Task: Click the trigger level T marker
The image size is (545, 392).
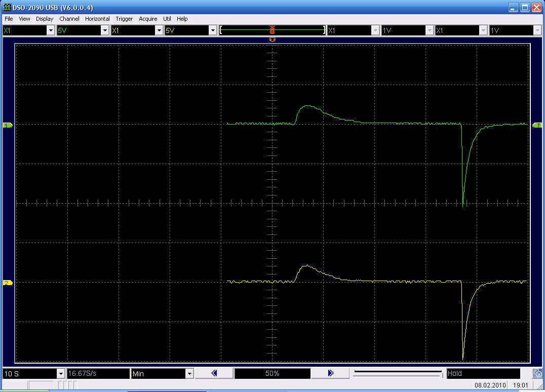Action: pos(537,125)
